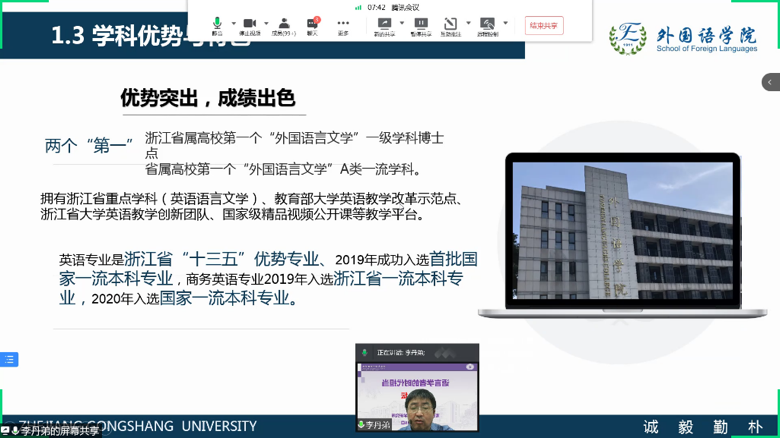This screenshot has width=780, height=438.
Task: Expand the collapsed side panel arrow at right
Action: [770, 82]
